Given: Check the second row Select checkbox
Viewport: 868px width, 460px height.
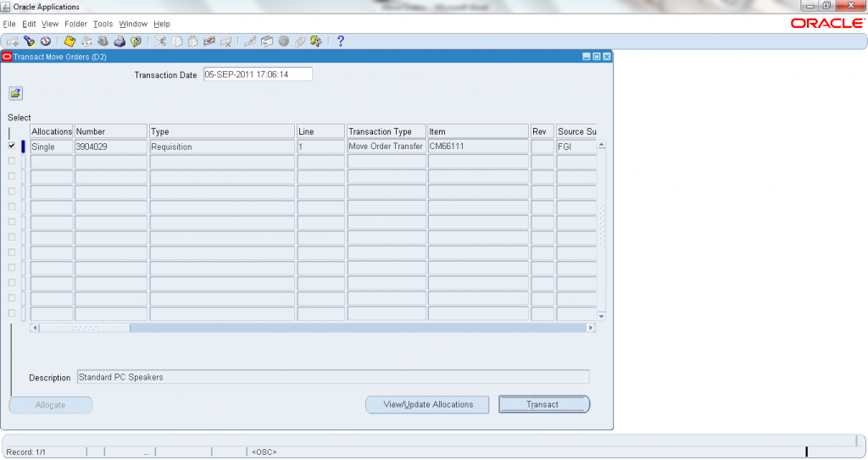Looking at the screenshot, I should [x=12, y=161].
